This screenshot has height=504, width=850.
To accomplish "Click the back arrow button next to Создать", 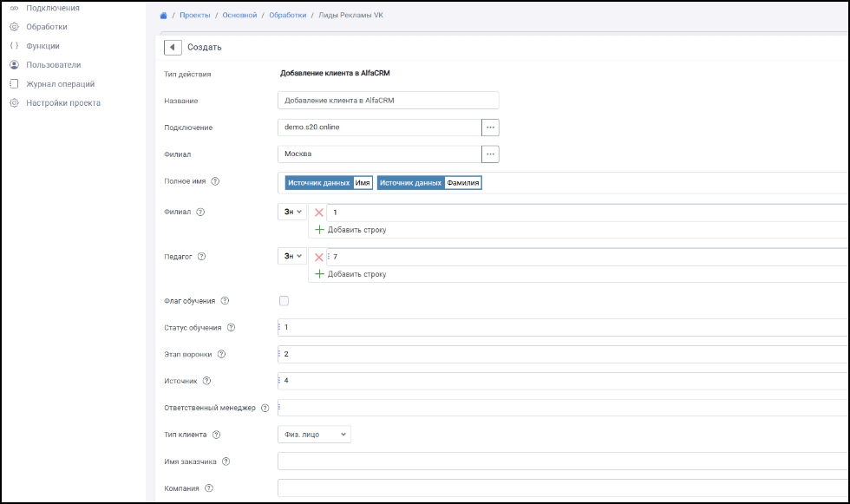I will [173, 47].
